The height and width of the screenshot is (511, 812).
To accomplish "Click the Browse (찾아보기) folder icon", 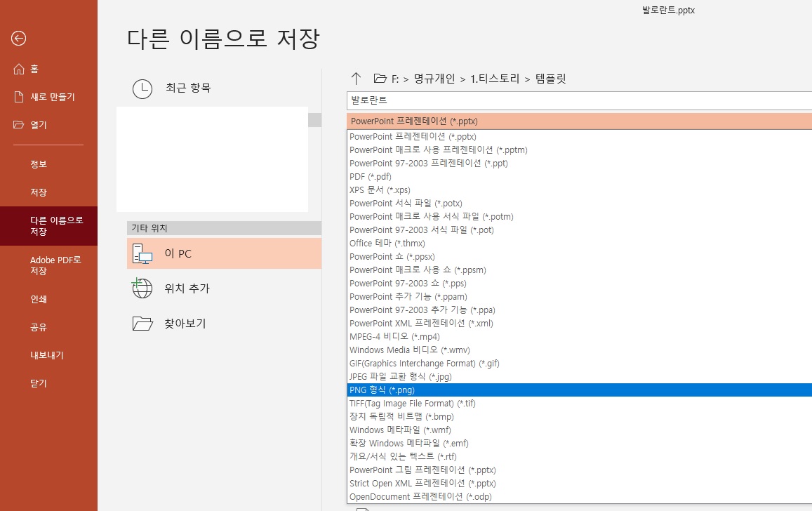I will 142,324.
